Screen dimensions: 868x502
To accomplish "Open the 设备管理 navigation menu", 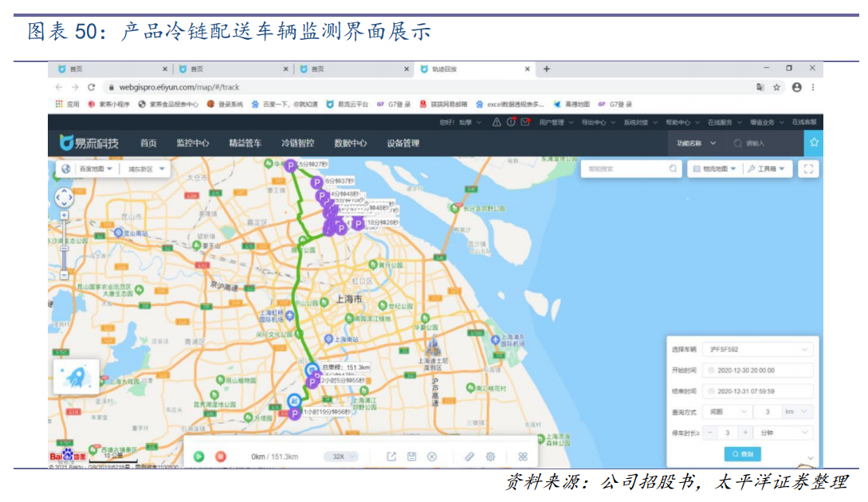I will 403,143.
